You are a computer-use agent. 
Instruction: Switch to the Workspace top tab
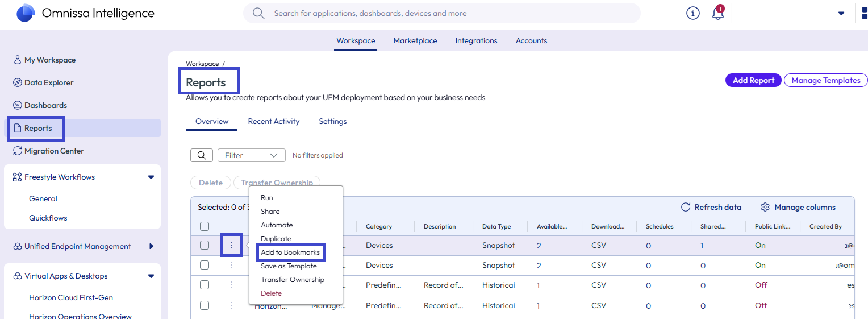coord(356,40)
